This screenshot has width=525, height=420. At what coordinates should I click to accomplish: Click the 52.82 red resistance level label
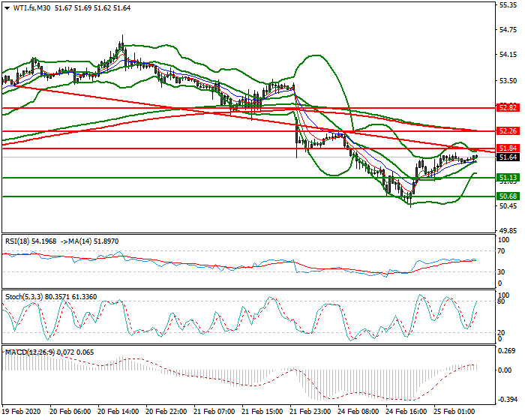point(508,108)
